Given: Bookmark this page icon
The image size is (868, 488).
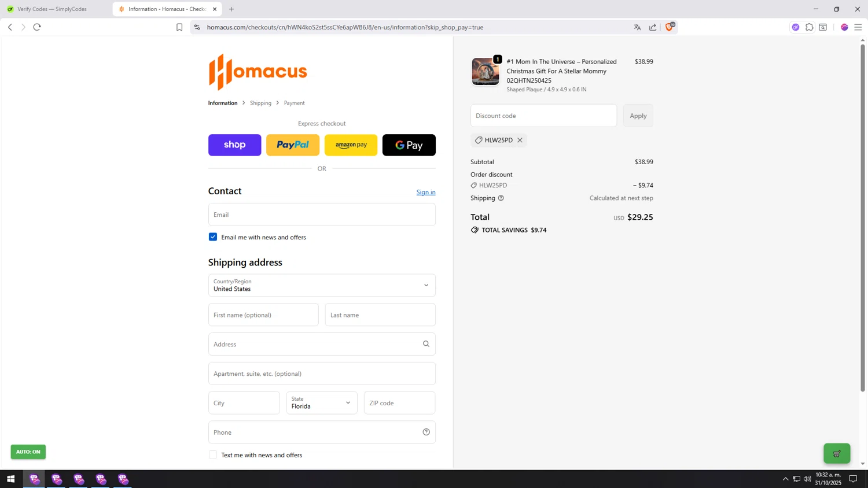Looking at the screenshot, I should tap(179, 27).
